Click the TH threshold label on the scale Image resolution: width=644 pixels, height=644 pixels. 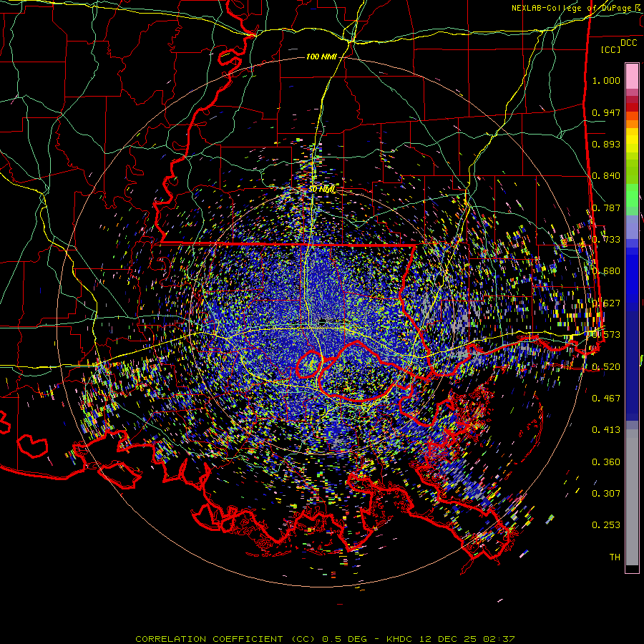(615, 557)
